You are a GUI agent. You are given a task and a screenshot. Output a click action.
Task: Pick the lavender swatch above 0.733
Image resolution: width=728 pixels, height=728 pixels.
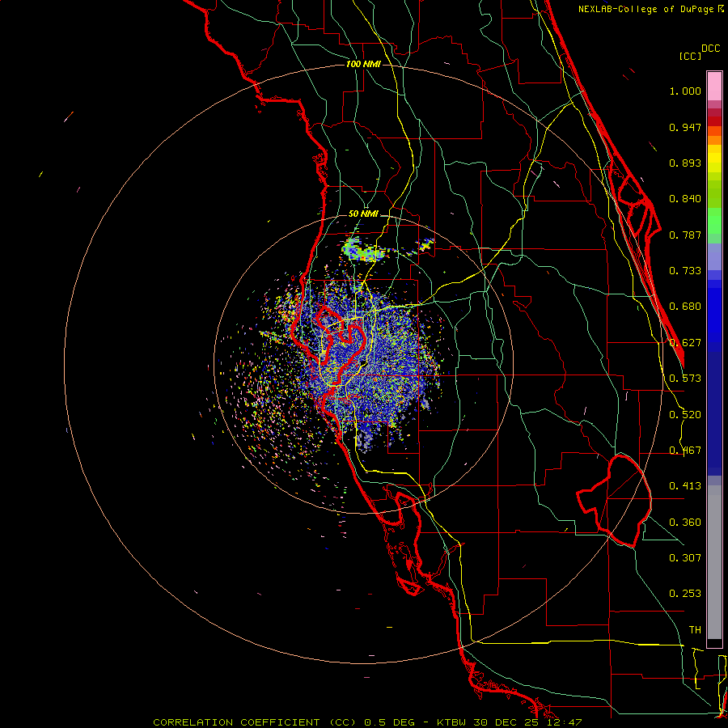714,256
